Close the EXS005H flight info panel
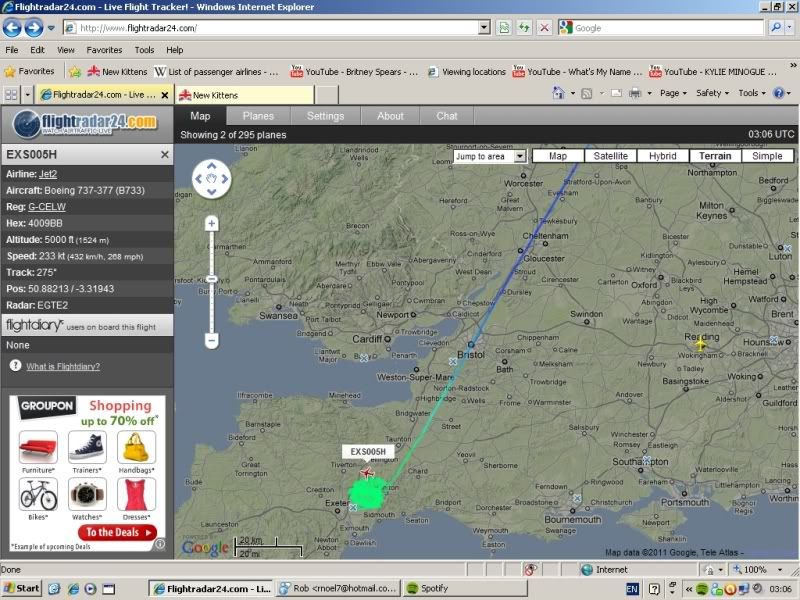The width and height of the screenshot is (800, 600). [x=166, y=154]
